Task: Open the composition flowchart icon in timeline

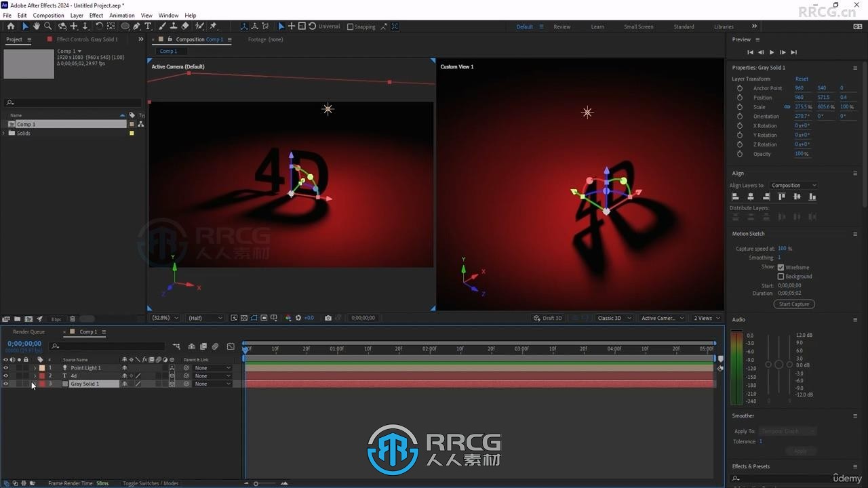Action: pyautogui.click(x=176, y=346)
